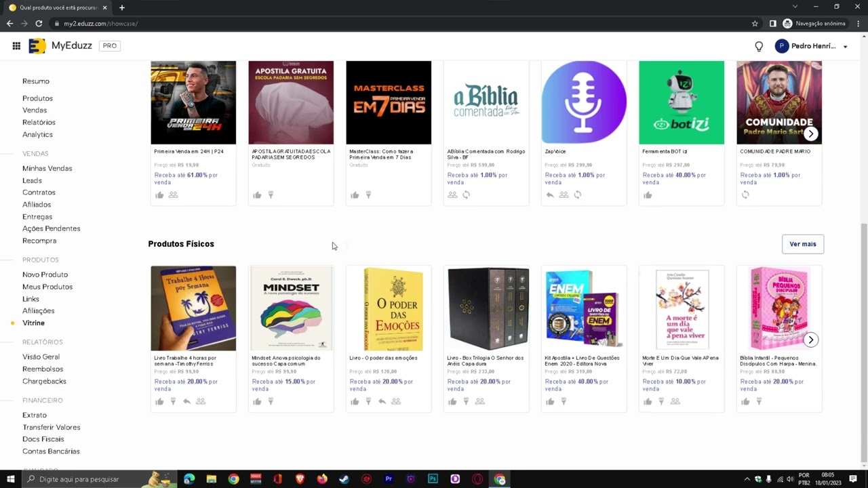Click the award ribbon icon on Bíblia Infantil card

pos(759,402)
